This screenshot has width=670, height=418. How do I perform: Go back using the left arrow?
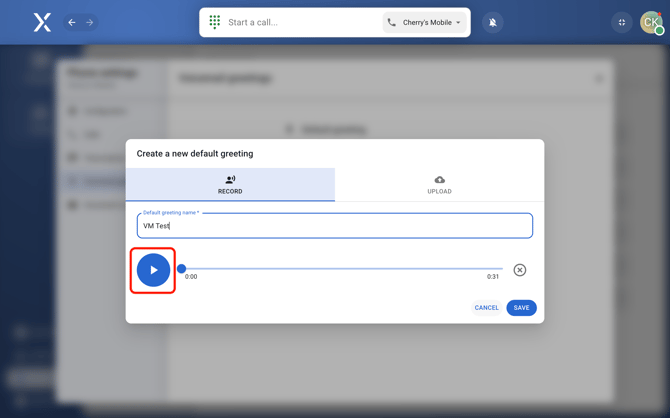tap(72, 22)
